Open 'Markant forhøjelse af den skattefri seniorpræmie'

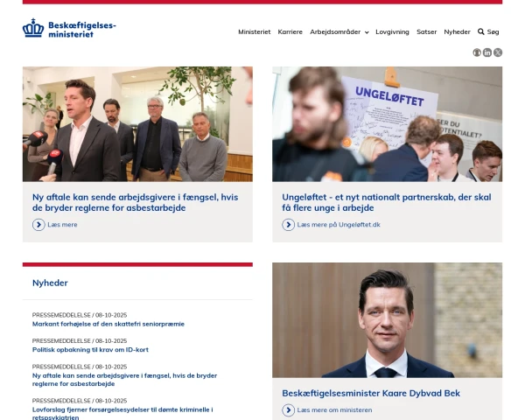(x=108, y=324)
